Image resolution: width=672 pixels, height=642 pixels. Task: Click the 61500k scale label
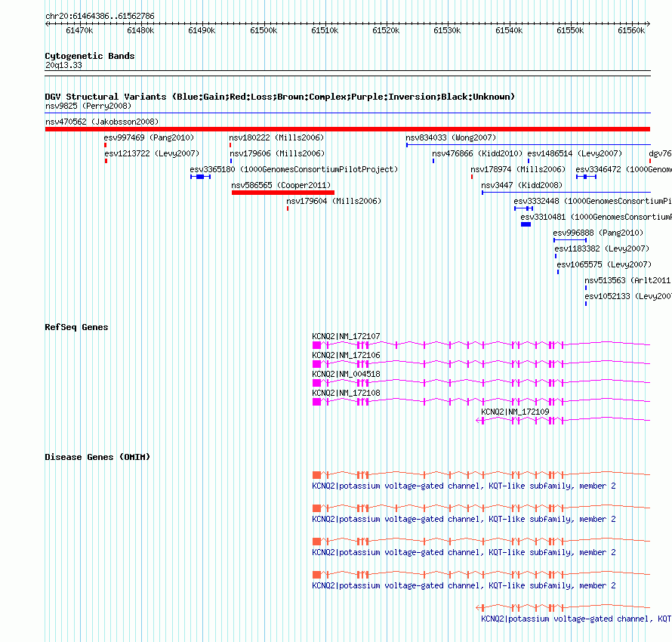[264, 30]
